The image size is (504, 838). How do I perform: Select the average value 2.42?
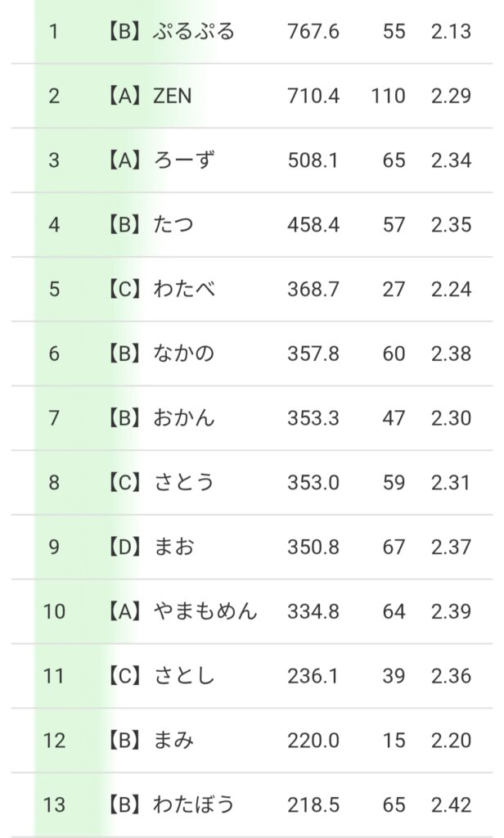pos(451,804)
